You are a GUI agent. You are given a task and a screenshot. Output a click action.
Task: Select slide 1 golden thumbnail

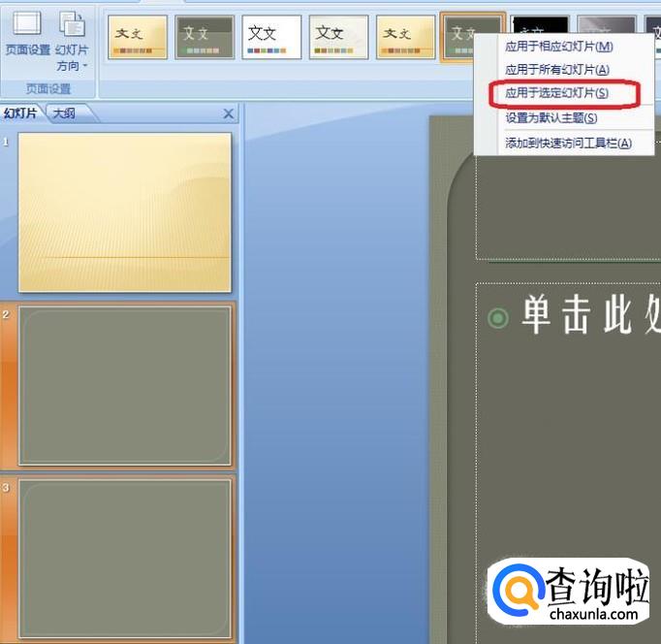click(x=125, y=212)
